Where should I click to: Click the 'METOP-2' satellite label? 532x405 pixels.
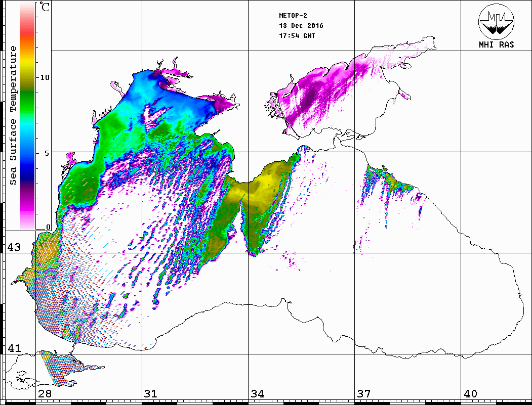[x=293, y=15]
